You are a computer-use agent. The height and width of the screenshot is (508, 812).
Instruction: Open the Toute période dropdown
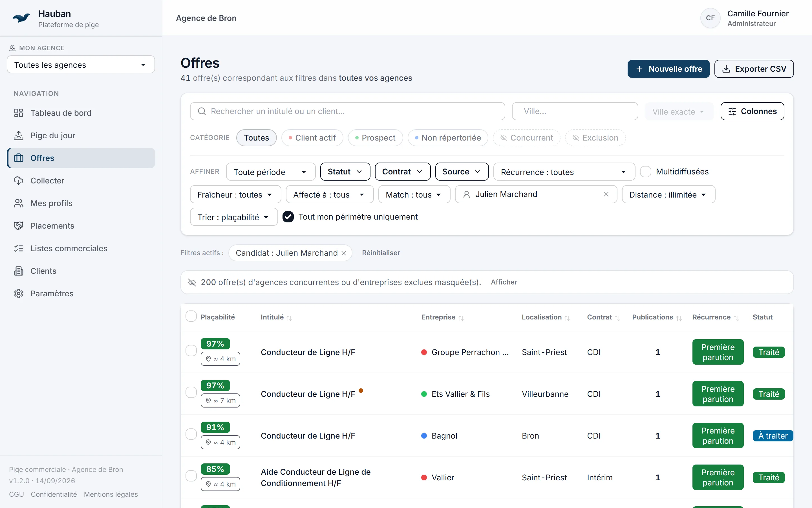[x=270, y=172]
